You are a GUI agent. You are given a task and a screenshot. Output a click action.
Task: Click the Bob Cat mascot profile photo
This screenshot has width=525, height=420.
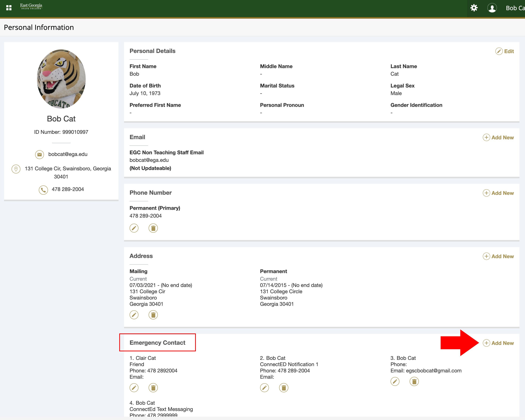[x=61, y=79]
